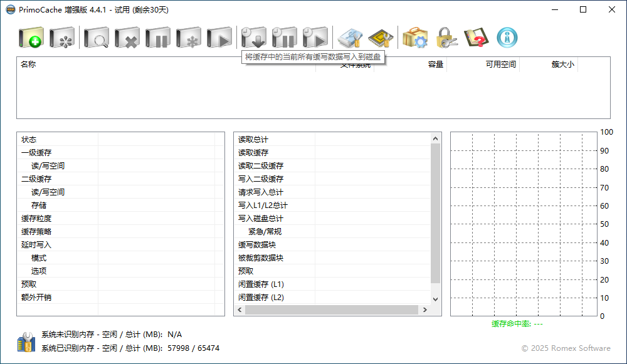Click the 可用空间 column header
Viewport: 627px width, 364px height.
click(x=500, y=65)
